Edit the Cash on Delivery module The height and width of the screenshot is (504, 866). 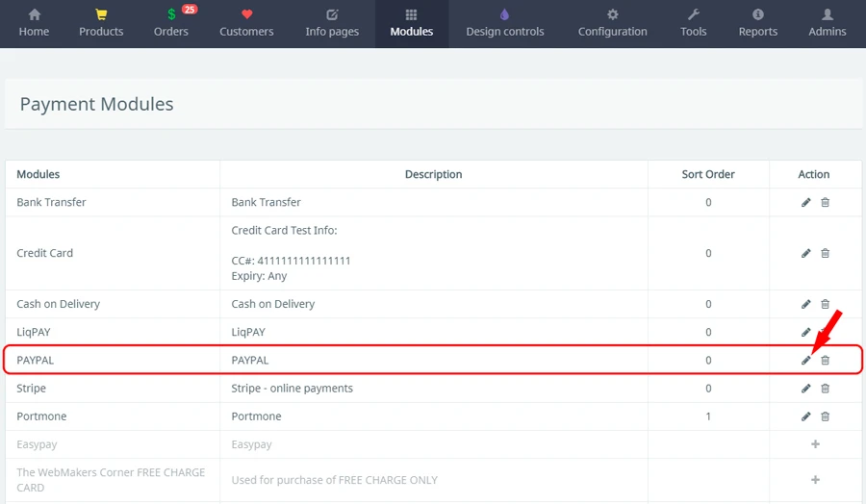point(806,304)
